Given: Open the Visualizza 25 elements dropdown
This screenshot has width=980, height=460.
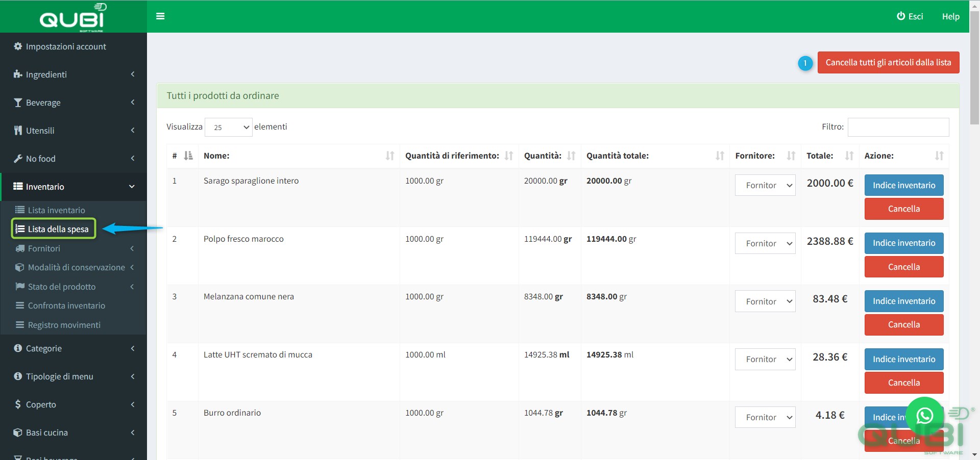Looking at the screenshot, I should click(229, 127).
